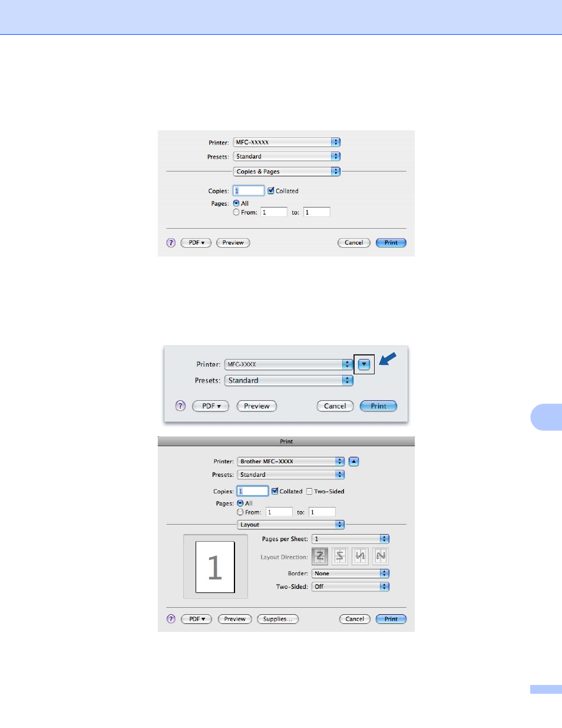562x728 pixels.
Task: Toggle Collated checkbox in expanded Print dialog
Action: 275,491
